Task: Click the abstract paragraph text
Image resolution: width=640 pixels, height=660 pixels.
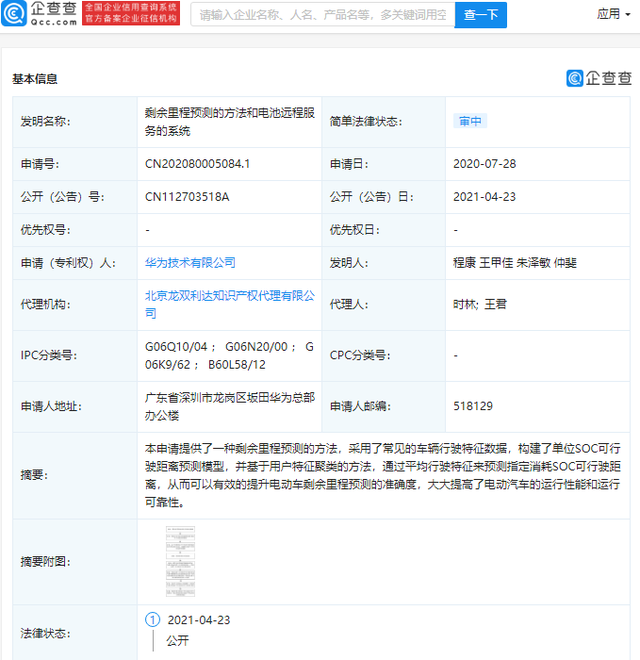Action: (x=385, y=476)
